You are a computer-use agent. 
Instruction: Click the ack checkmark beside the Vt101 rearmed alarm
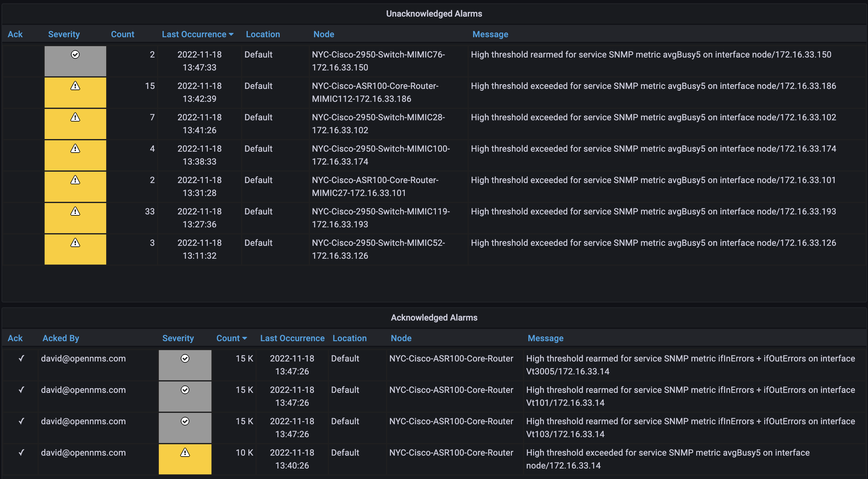[x=22, y=390]
